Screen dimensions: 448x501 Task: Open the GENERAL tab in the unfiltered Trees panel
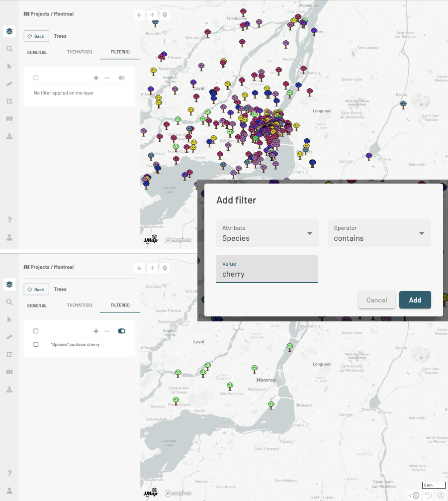click(x=37, y=52)
